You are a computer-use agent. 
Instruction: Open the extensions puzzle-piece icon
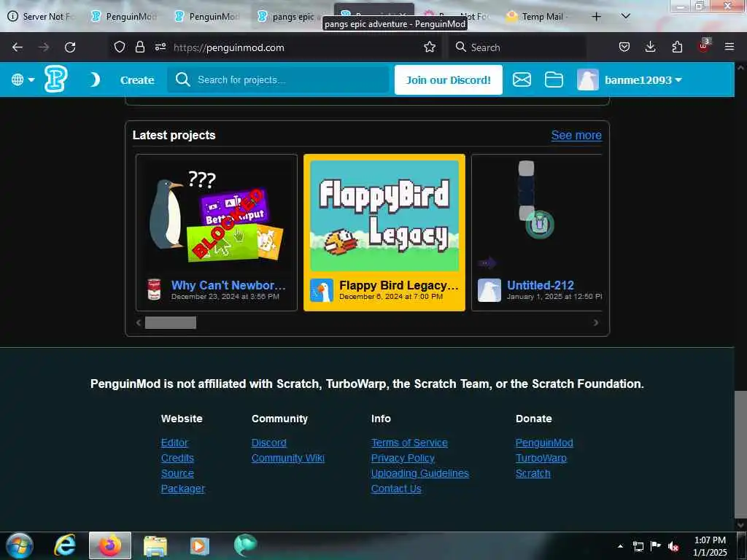pos(677,47)
